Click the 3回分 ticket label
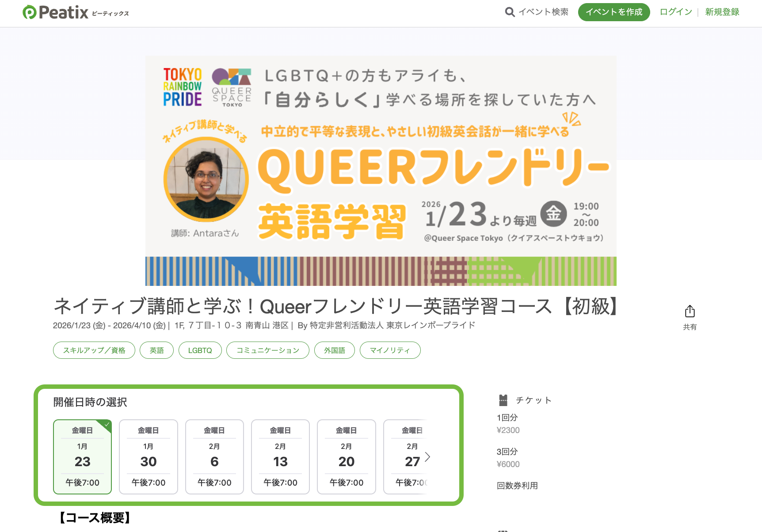 (x=507, y=452)
